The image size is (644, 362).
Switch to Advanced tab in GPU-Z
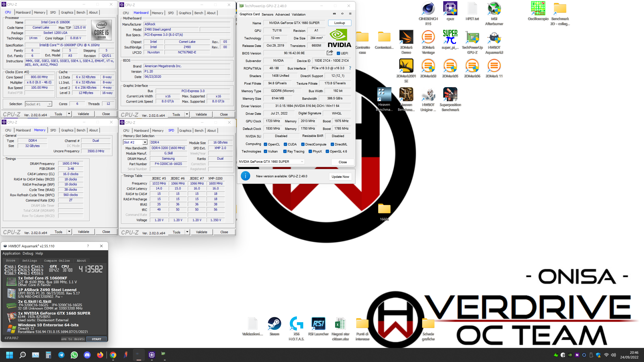click(x=282, y=14)
